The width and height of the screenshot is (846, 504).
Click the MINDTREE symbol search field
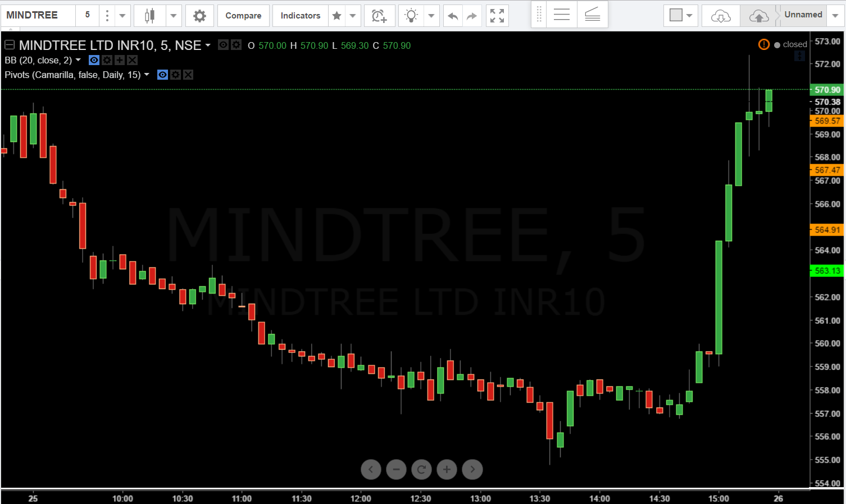tap(38, 15)
